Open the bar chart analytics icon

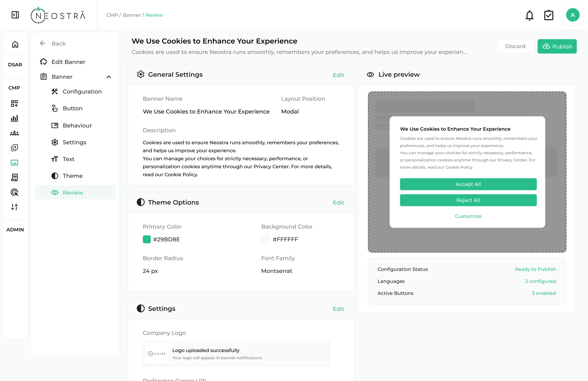14,118
